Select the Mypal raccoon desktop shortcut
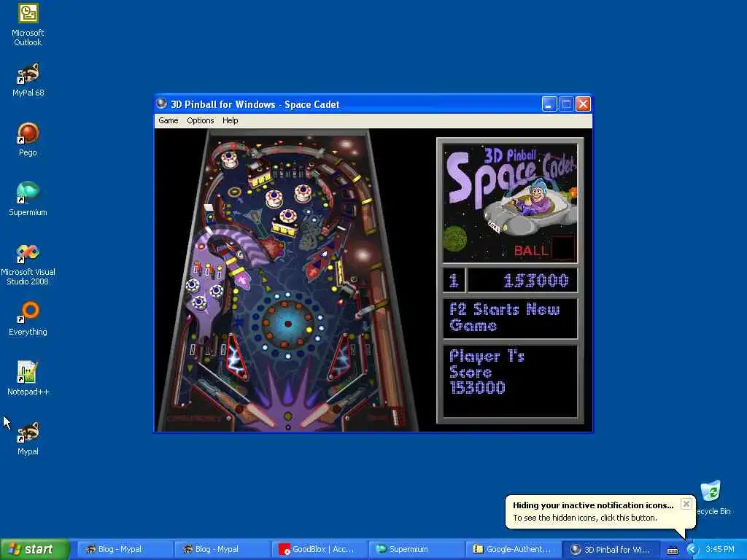This screenshot has width=747, height=560. point(28,438)
